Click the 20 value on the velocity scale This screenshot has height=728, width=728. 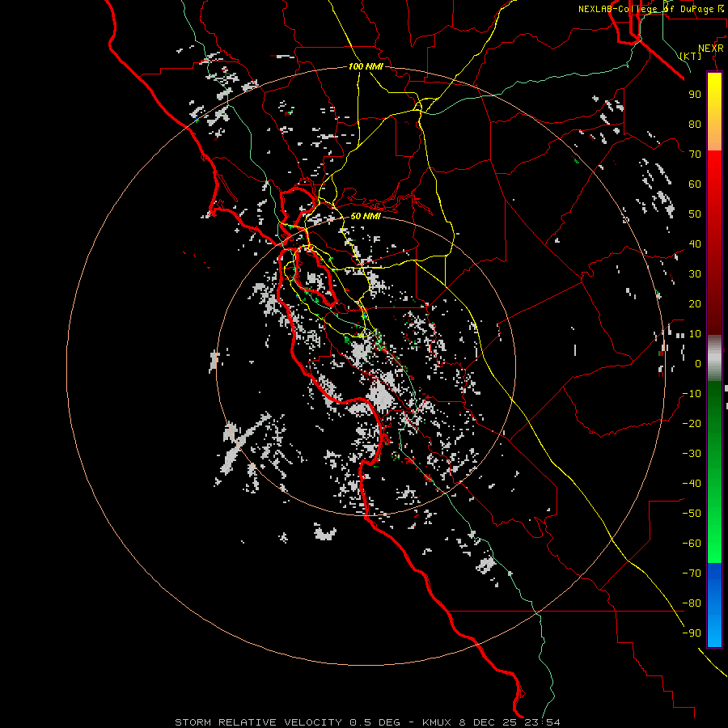click(695, 303)
